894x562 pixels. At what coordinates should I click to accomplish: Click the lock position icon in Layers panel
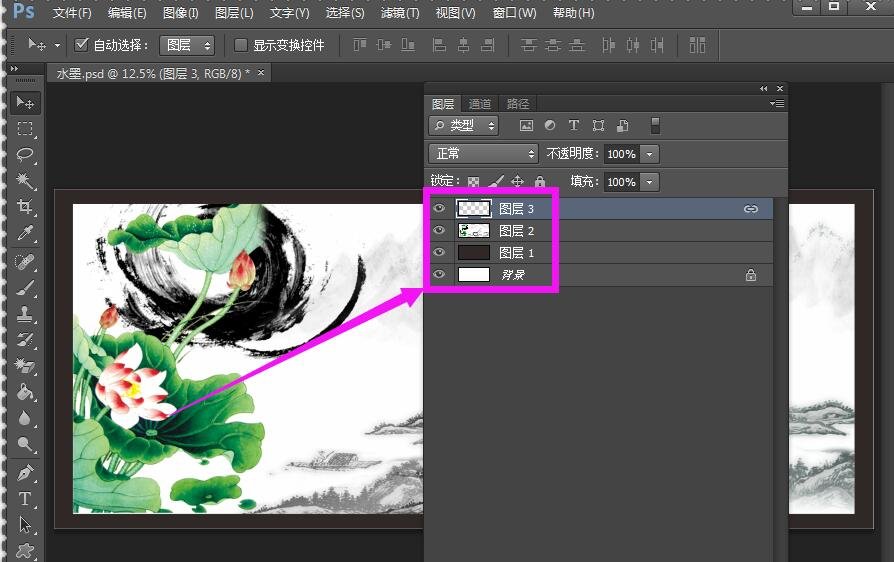pos(517,182)
